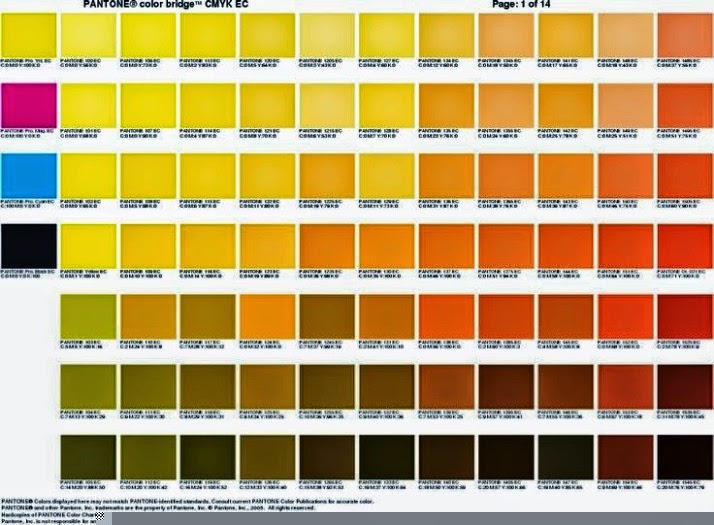Select the PANTONE 130 EC swatch

pyautogui.click(x=387, y=246)
